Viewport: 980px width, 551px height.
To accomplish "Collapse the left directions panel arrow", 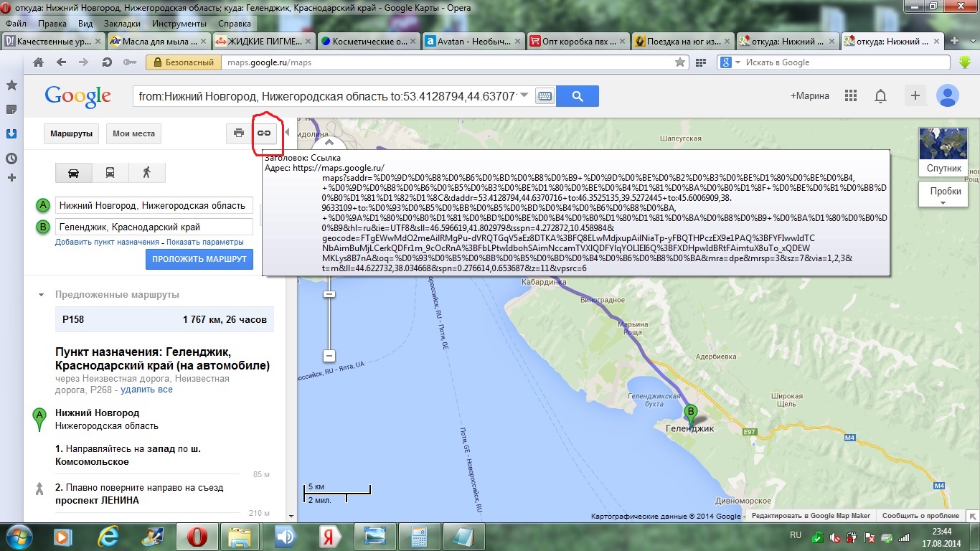I will pos(287,133).
